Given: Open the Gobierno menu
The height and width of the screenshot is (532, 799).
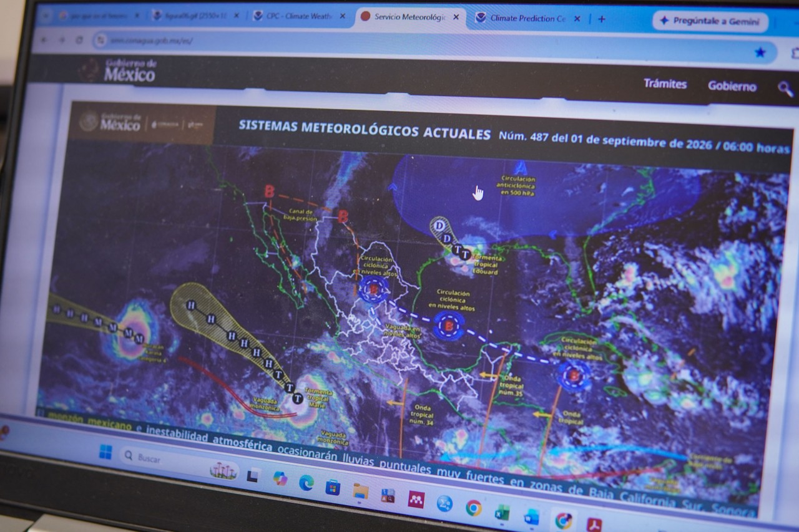Looking at the screenshot, I should (x=732, y=87).
